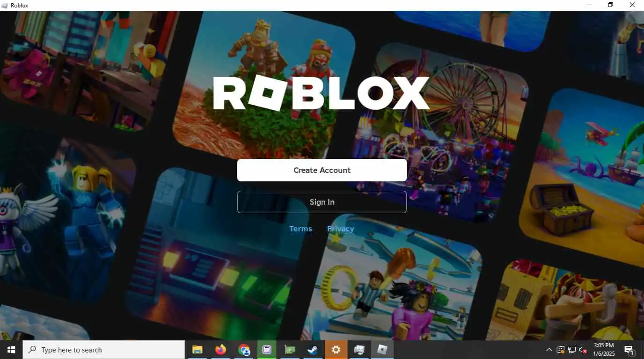
Task: Open the Privacy link
Action: [340, 229]
